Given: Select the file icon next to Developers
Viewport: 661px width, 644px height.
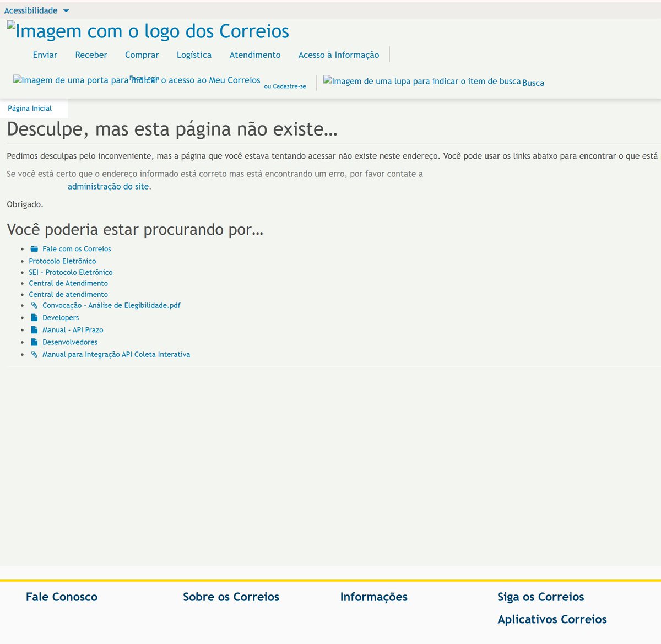Looking at the screenshot, I should click(34, 317).
